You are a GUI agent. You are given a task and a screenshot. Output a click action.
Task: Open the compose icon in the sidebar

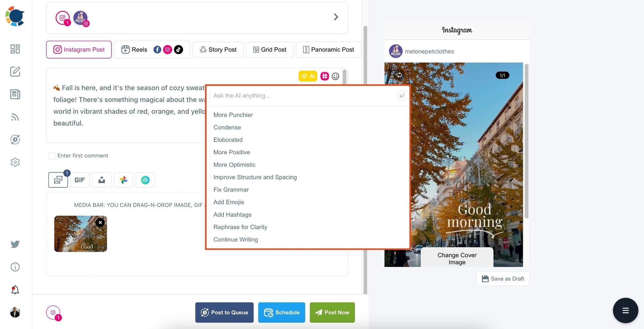point(15,72)
